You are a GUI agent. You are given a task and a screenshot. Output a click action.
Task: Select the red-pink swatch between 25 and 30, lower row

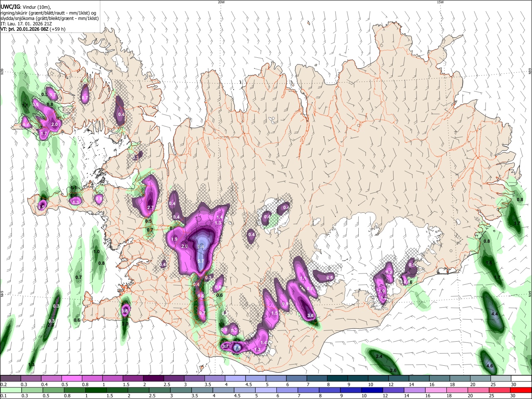coord(499,390)
